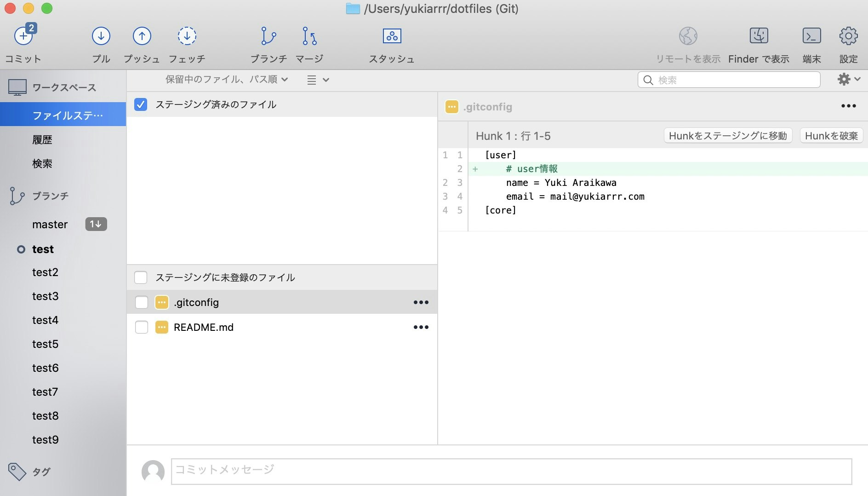Viewport: 868px width, 496px height.
Task: Select the master branch
Action: pos(50,225)
